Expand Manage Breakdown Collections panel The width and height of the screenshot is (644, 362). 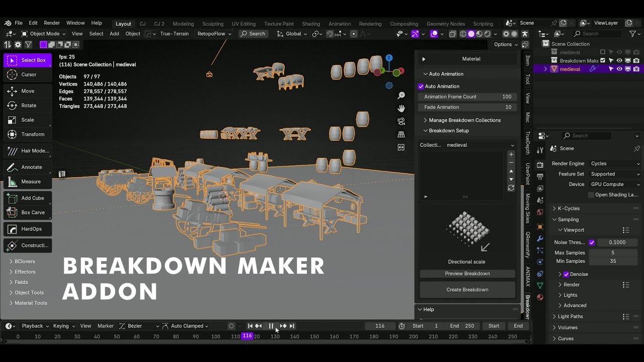point(464,120)
